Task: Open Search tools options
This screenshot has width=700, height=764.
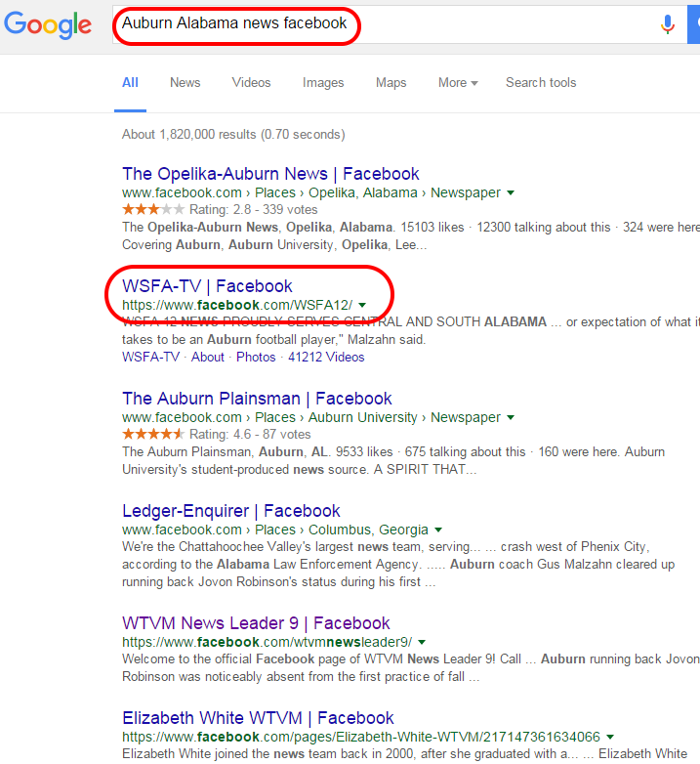Action: click(541, 82)
